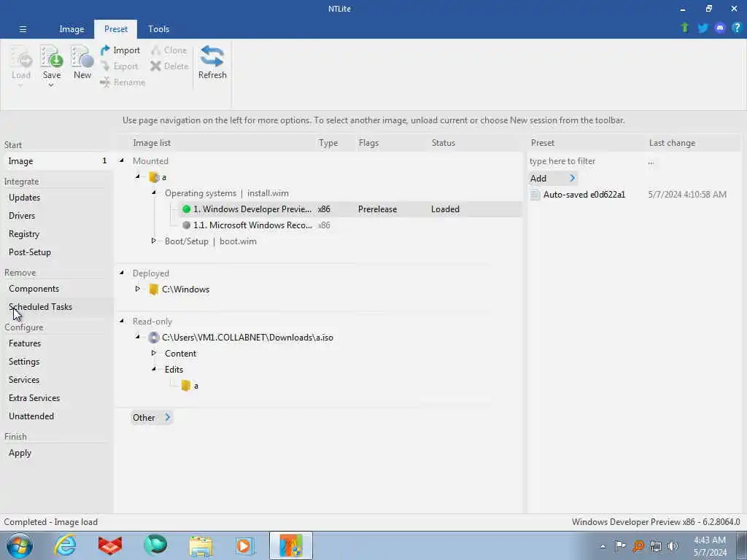Create a New preset

pyautogui.click(x=82, y=63)
